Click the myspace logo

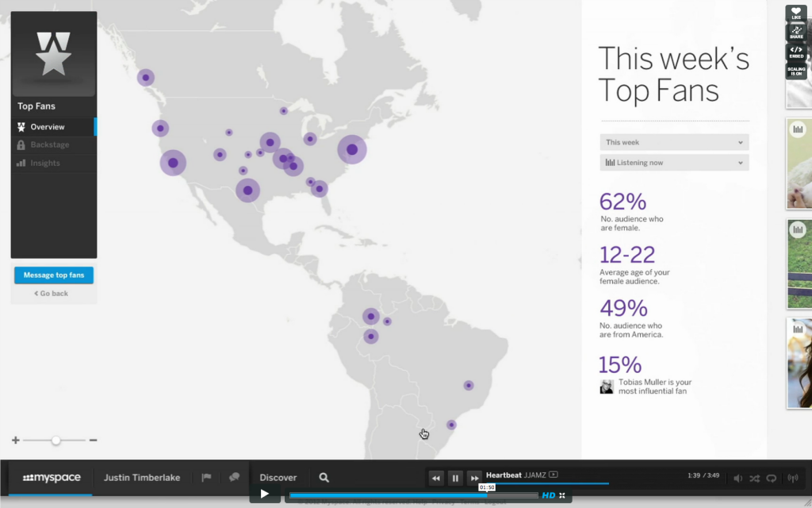coord(52,477)
